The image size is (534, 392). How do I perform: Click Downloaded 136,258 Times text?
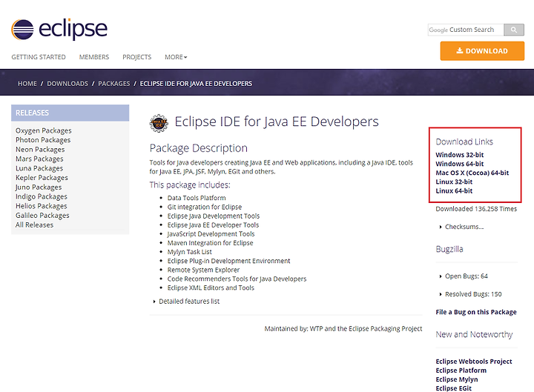[476, 209]
